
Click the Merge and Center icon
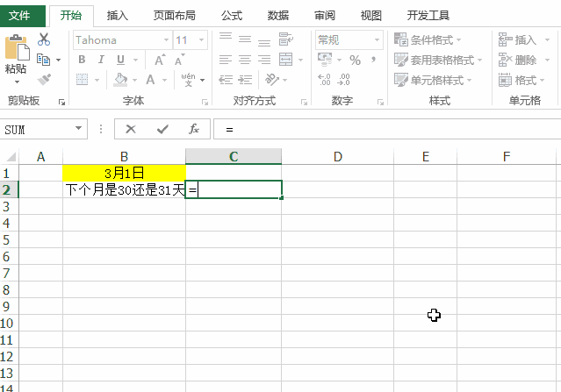pos(286,60)
